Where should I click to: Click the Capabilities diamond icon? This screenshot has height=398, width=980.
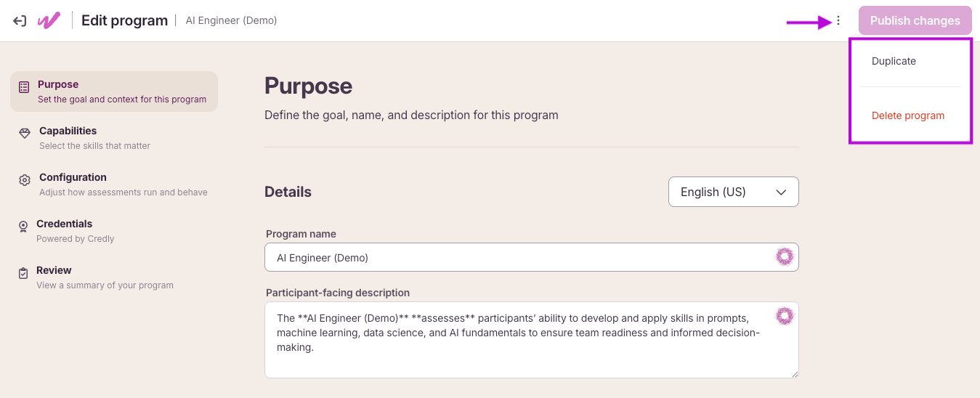(x=25, y=134)
